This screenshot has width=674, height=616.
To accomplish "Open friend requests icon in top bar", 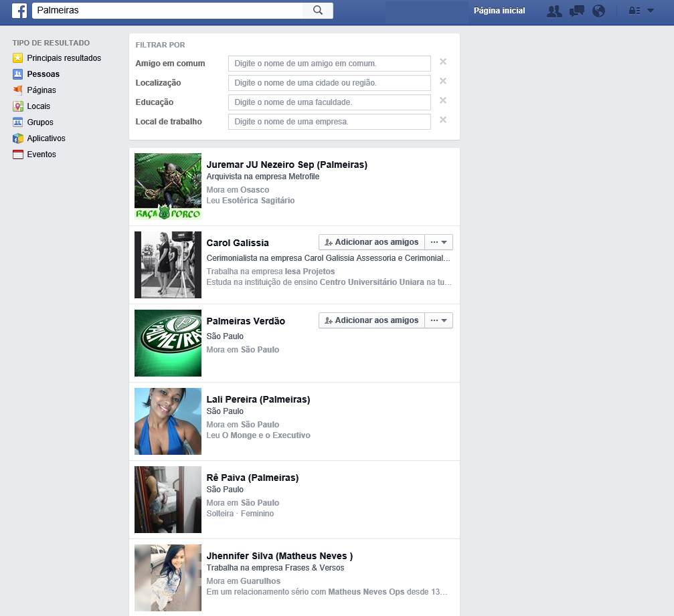I will click(554, 11).
